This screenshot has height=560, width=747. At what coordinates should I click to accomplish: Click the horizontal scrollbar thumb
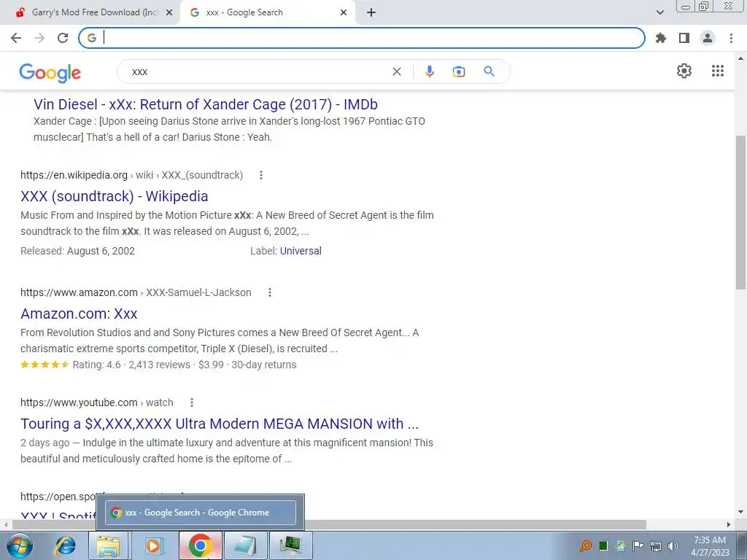pos(329,524)
